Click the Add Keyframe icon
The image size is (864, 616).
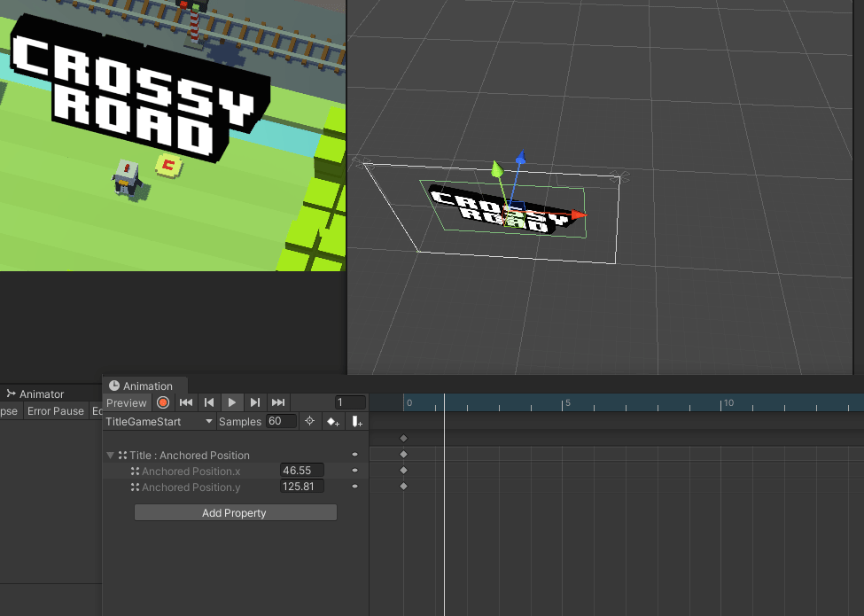(333, 422)
